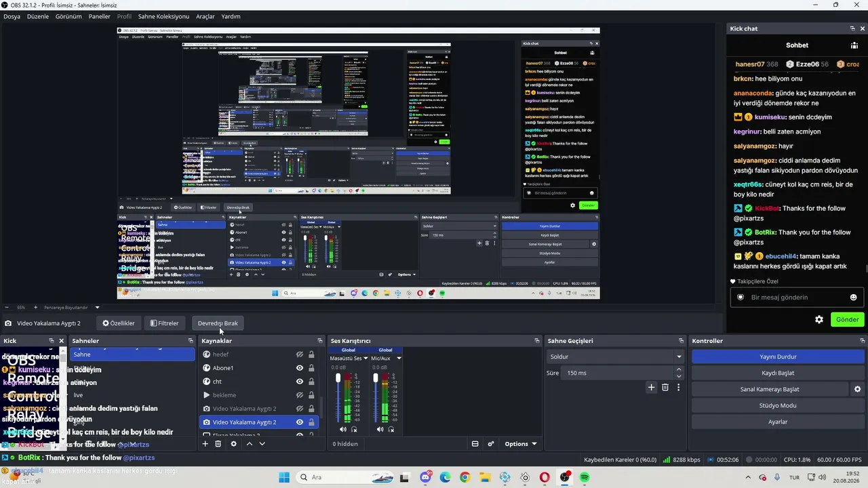This screenshot has height=488, width=868.
Task: Open the Dosya menu
Action: point(12,16)
